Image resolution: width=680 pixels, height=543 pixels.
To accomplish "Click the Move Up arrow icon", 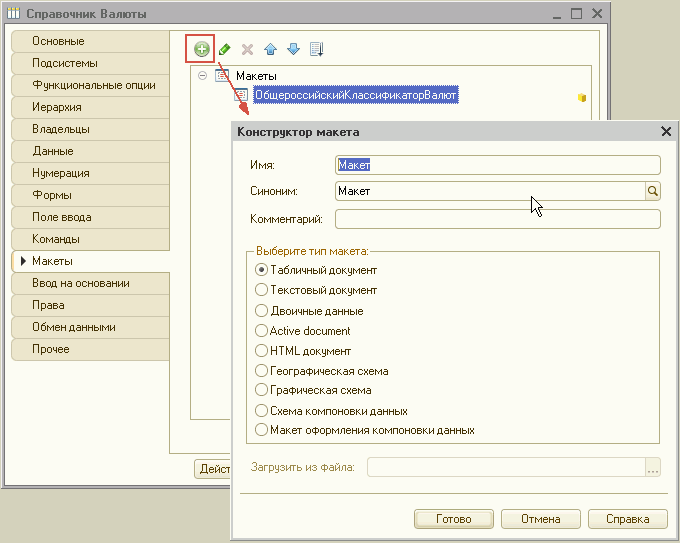I will pyautogui.click(x=271, y=49).
